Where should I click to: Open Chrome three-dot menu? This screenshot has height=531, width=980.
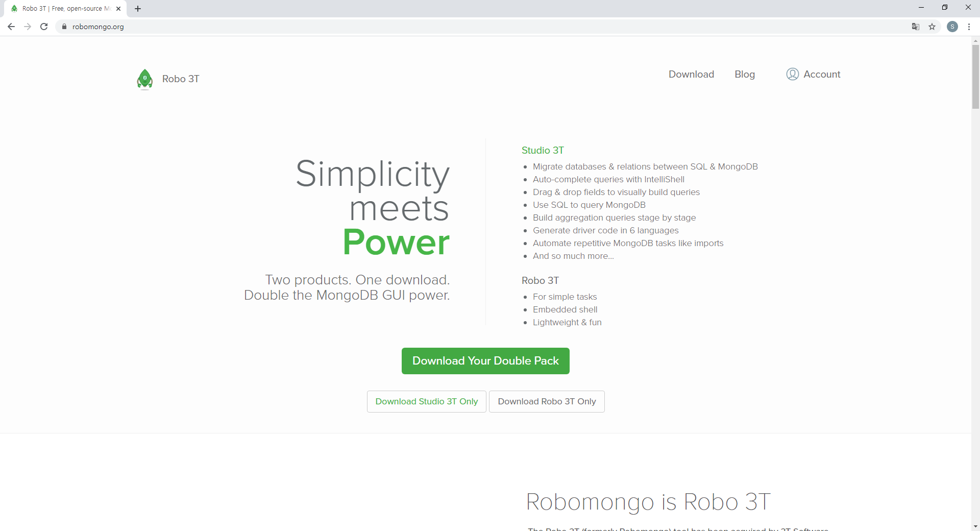(969, 27)
